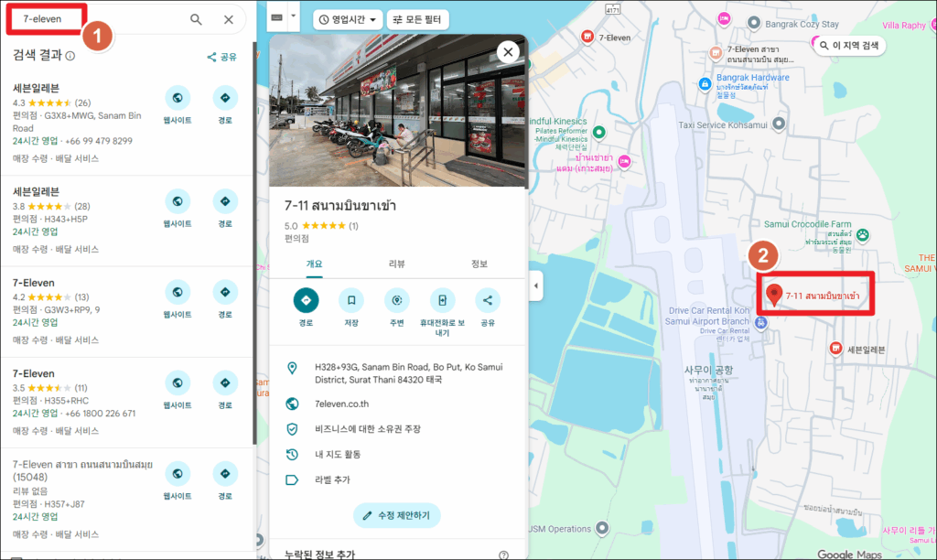
Task: Click the Taxi Service Kohsamui map marker
Action: tap(779, 124)
